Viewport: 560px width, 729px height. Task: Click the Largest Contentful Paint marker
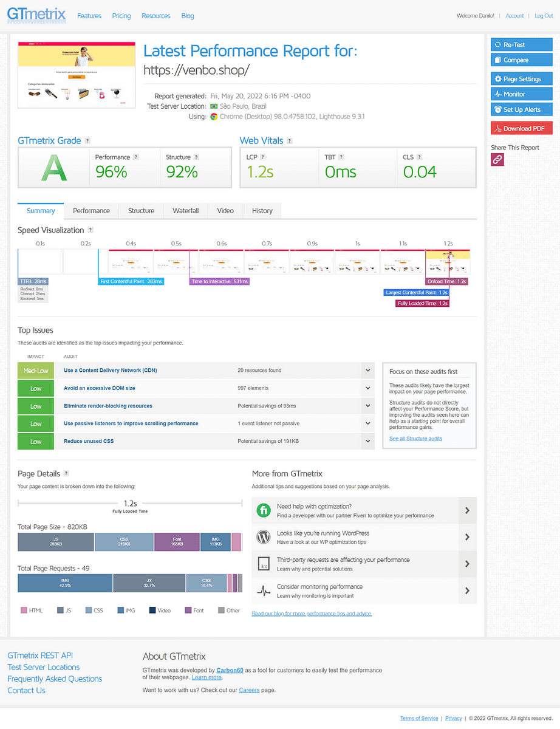(x=417, y=292)
